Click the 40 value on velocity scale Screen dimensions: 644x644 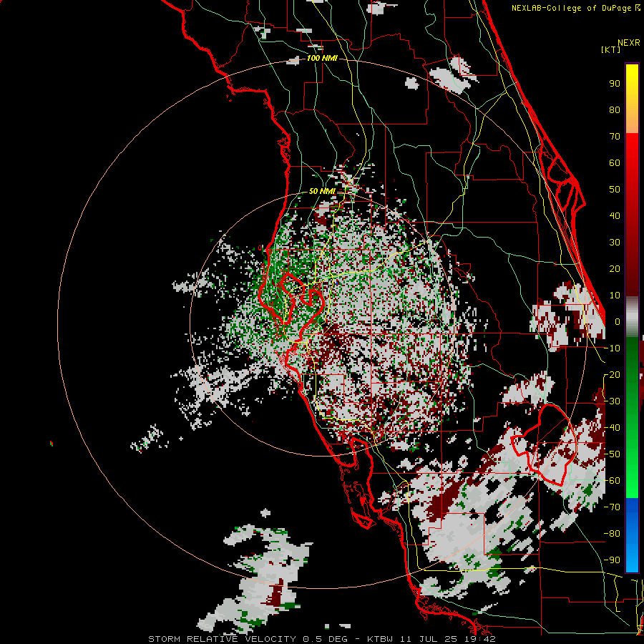pos(615,216)
